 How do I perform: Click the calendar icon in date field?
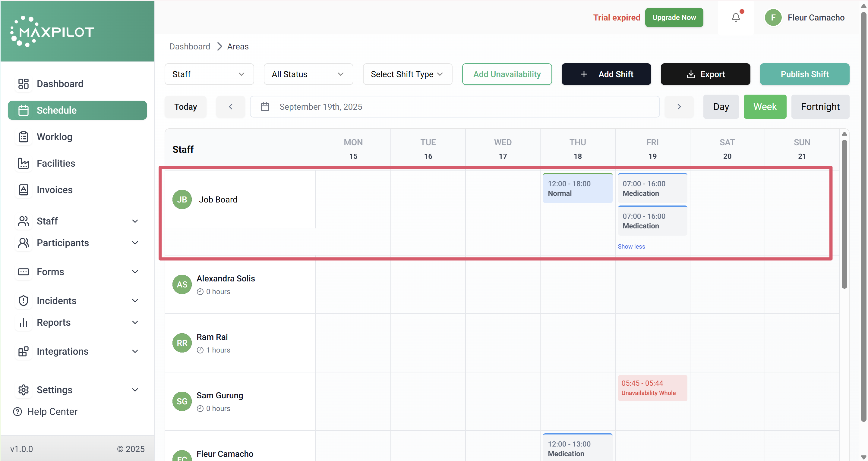pyautogui.click(x=265, y=107)
